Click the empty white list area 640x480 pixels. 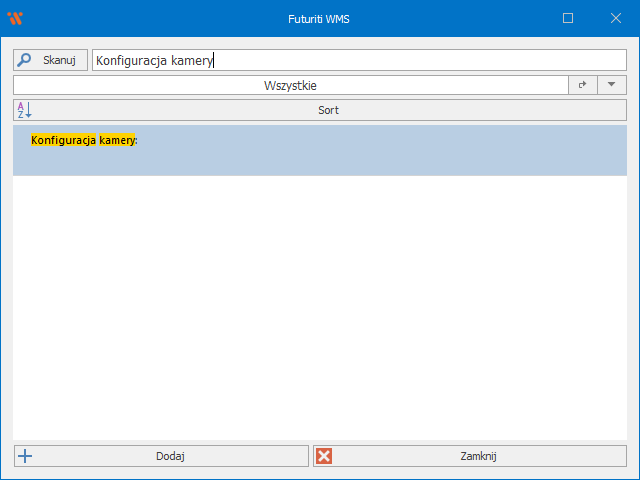coord(320,310)
